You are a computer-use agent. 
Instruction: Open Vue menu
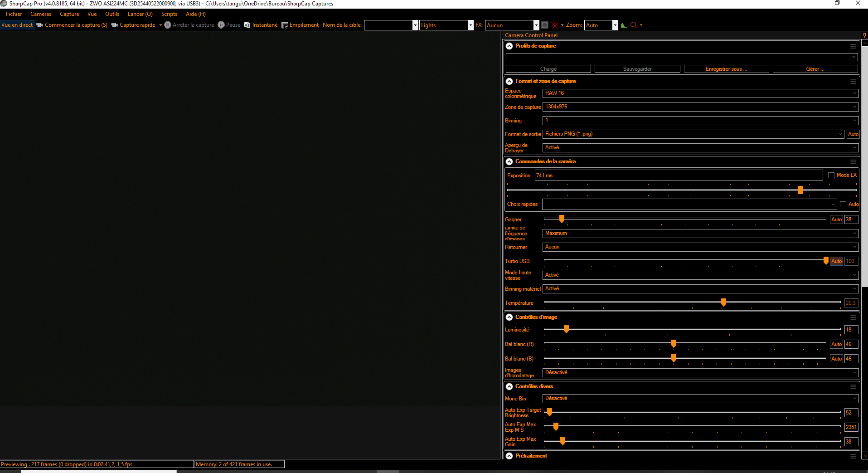92,14
